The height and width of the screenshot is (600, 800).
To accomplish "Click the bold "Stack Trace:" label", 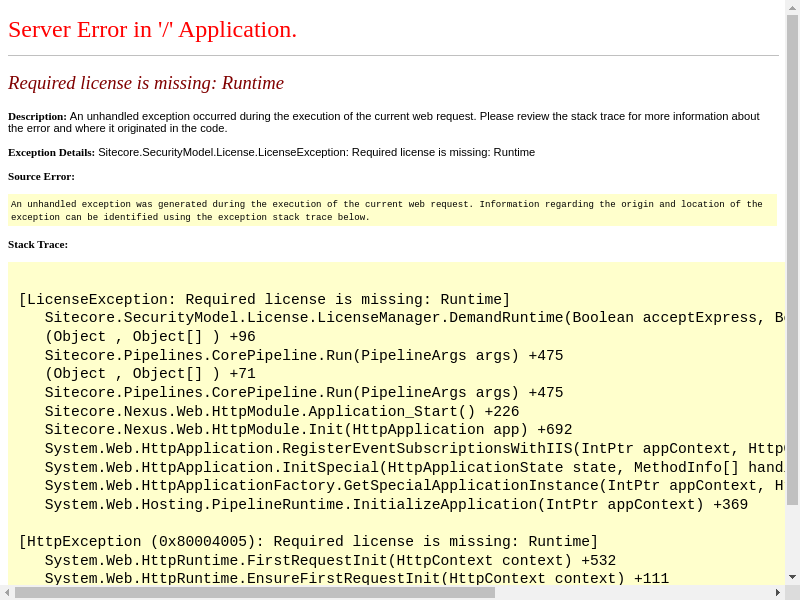I will (x=38, y=244).
